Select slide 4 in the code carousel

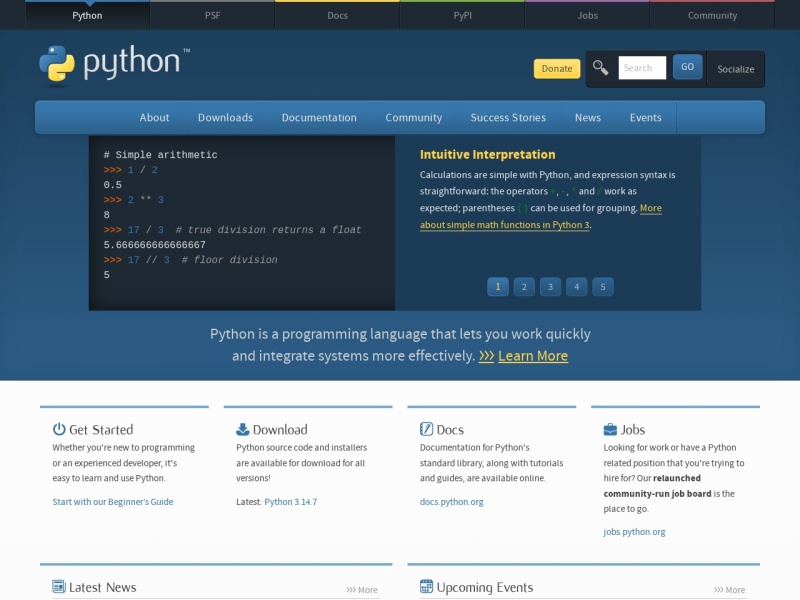tap(577, 287)
